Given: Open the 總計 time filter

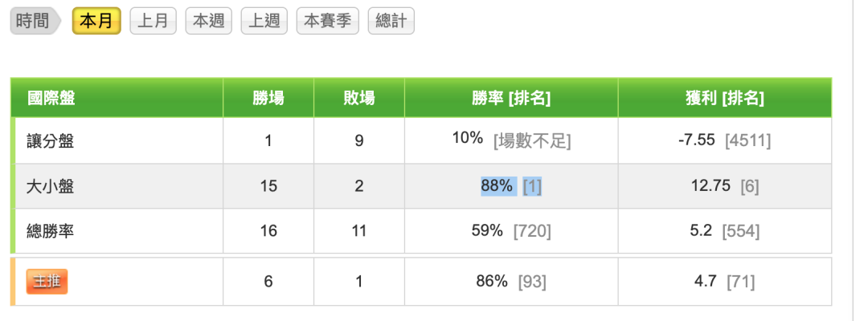Looking at the screenshot, I should point(391,22).
